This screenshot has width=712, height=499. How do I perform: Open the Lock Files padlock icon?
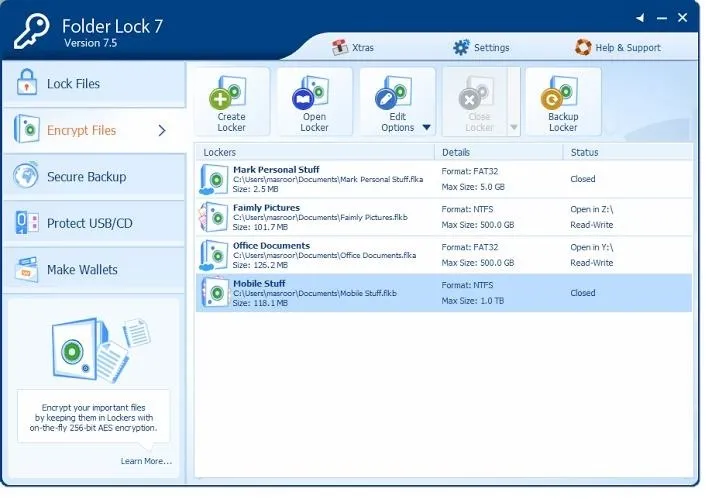coord(27,82)
